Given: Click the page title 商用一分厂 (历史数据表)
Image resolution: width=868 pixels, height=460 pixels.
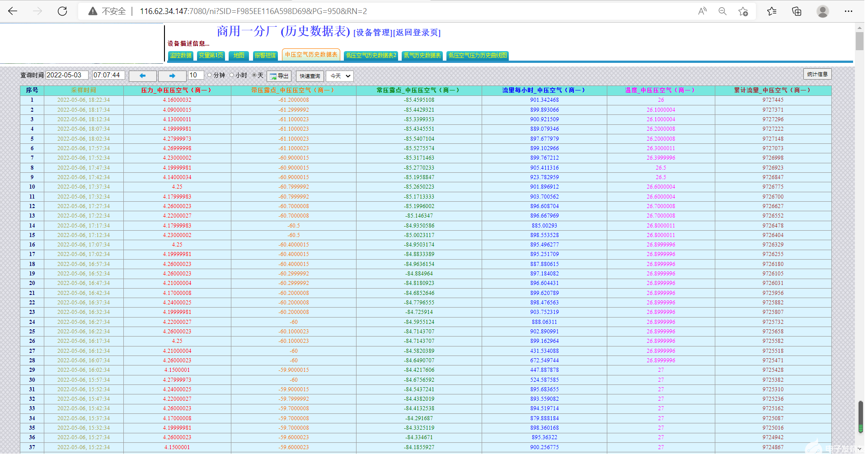Looking at the screenshot, I should (x=283, y=31).
